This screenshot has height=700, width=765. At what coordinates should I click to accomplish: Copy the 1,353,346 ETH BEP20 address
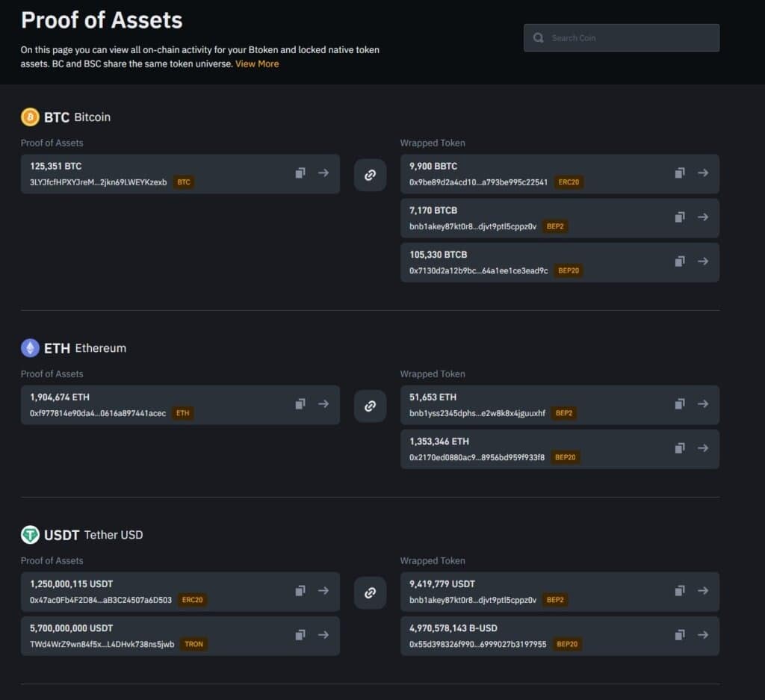click(x=680, y=447)
